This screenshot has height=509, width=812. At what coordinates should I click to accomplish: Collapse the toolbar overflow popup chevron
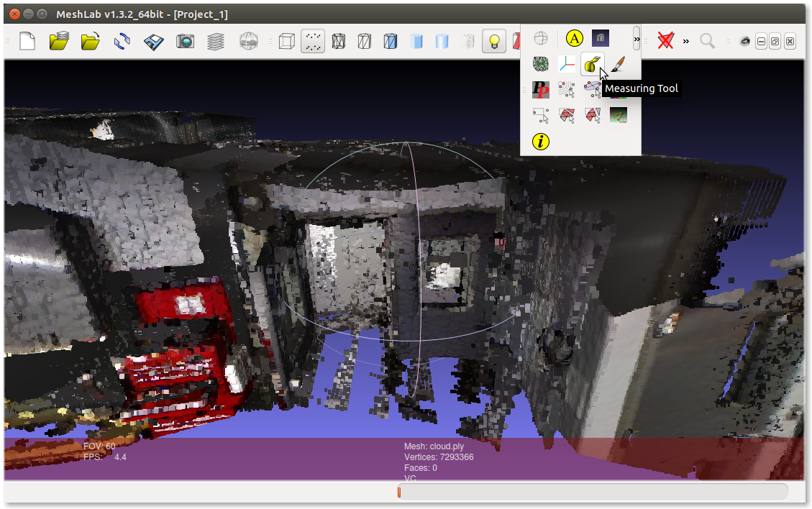(637, 38)
